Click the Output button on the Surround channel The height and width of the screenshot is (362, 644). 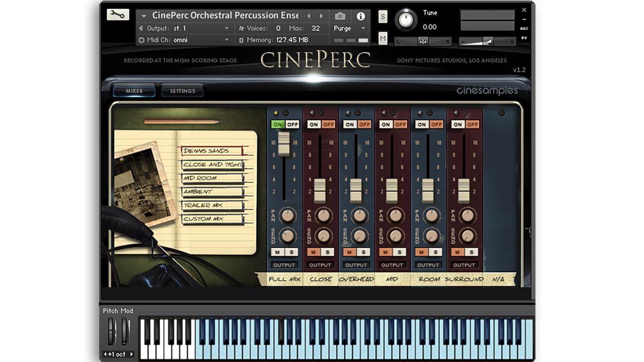point(464,265)
